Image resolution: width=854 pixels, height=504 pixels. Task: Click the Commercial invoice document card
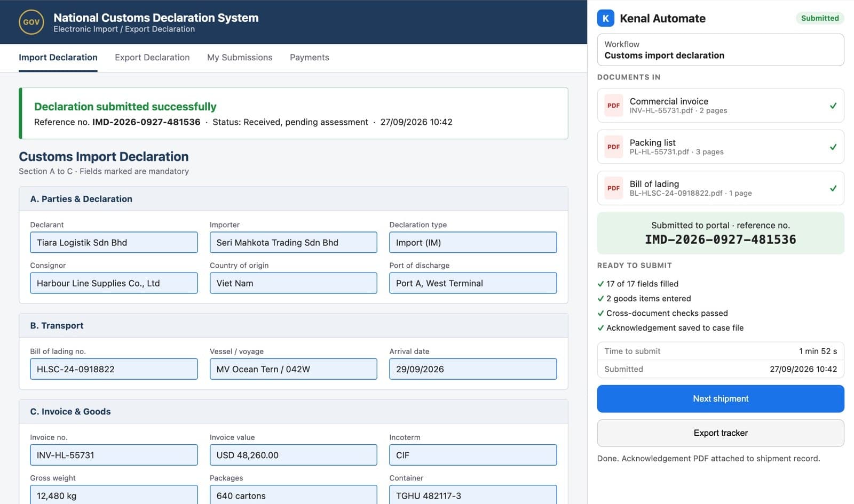tap(721, 106)
